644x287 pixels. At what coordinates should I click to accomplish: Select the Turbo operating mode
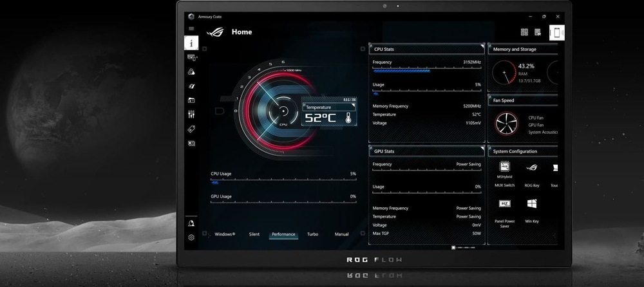click(x=312, y=234)
